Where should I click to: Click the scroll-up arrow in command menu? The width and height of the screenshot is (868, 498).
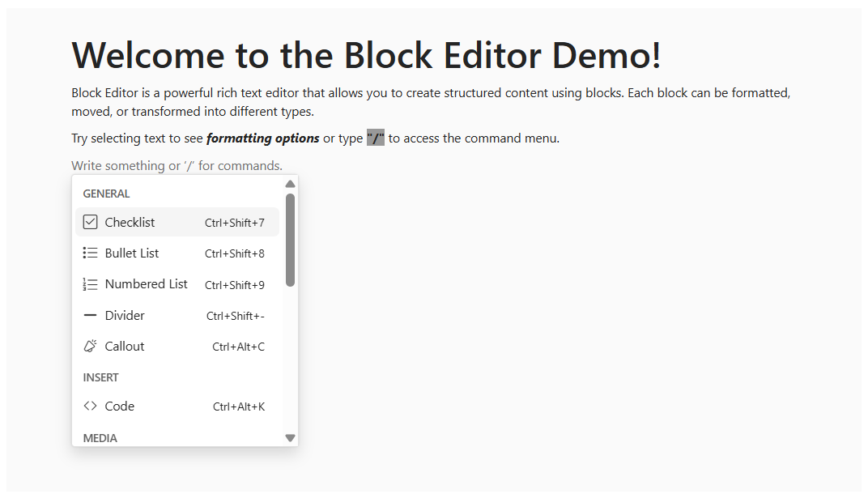(x=290, y=183)
